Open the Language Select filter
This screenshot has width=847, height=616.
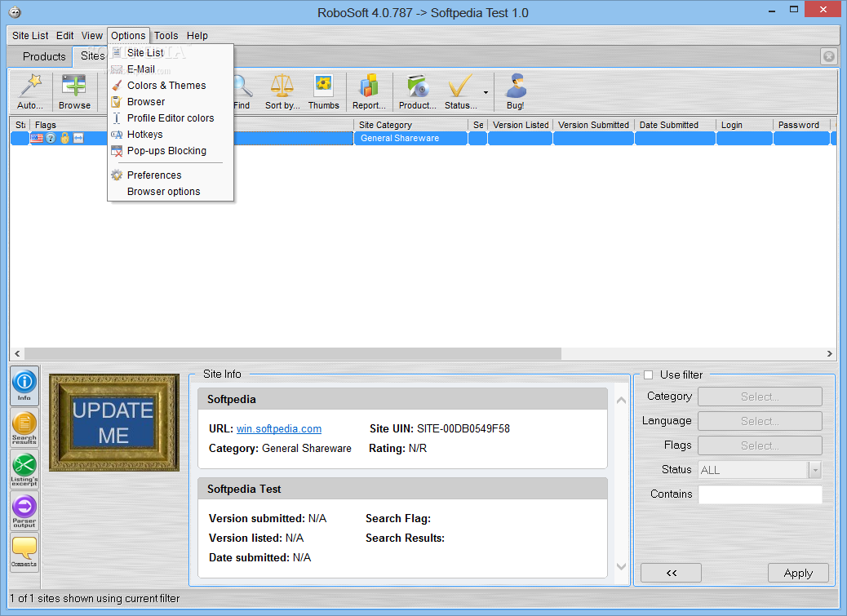pyautogui.click(x=760, y=421)
